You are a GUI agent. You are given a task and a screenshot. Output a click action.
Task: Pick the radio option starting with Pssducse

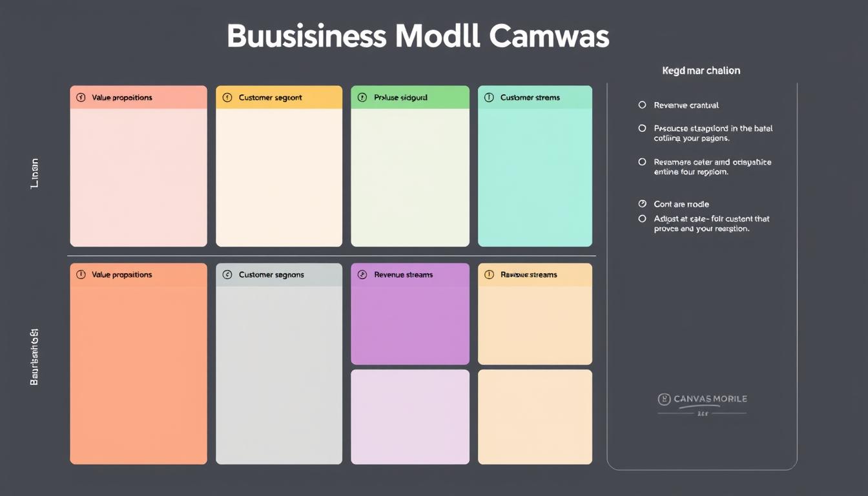point(642,129)
